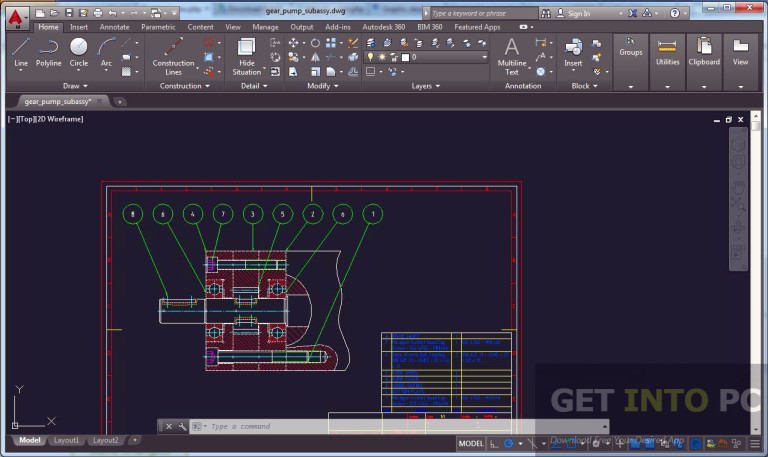
Task: Click the layer 0 white color swatch
Action: (x=406, y=57)
